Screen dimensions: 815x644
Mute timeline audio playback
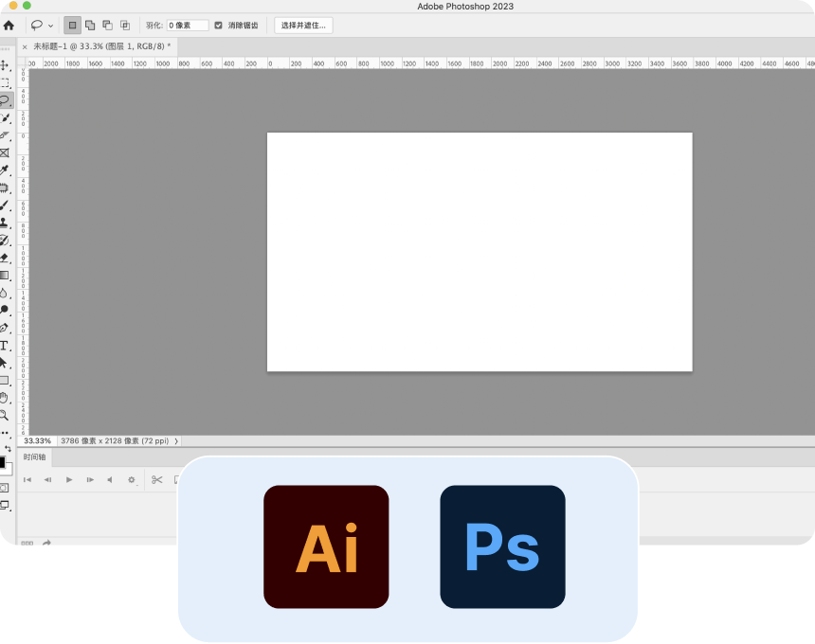110,480
